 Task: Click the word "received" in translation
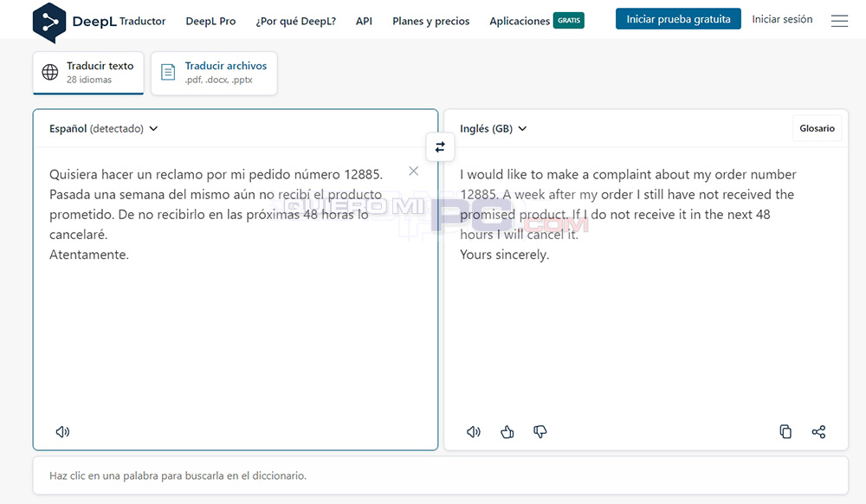tap(748, 194)
